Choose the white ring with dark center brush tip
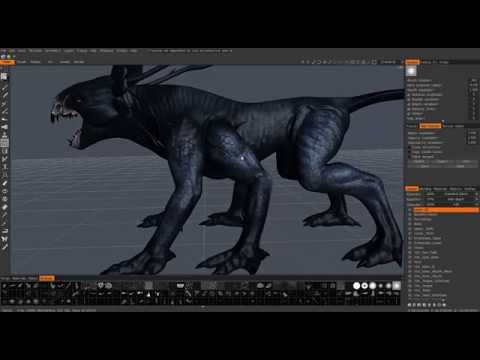Image resolution: width=480 pixels, height=360 pixels. pyautogui.click(x=365, y=286)
